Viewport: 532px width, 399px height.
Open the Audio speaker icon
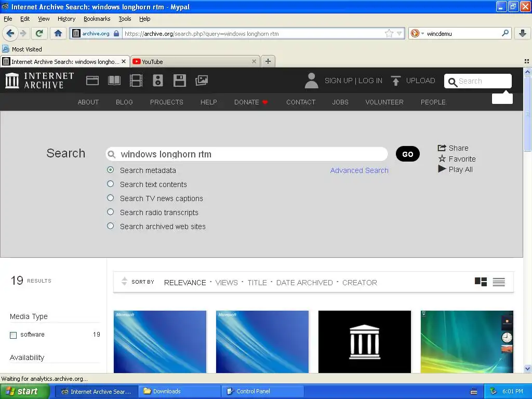pos(158,81)
